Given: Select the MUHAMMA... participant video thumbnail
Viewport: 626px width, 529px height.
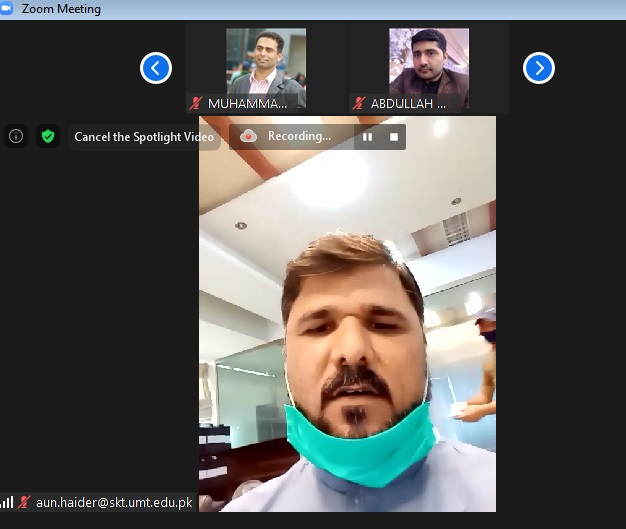Looking at the screenshot, I should (x=265, y=62).
